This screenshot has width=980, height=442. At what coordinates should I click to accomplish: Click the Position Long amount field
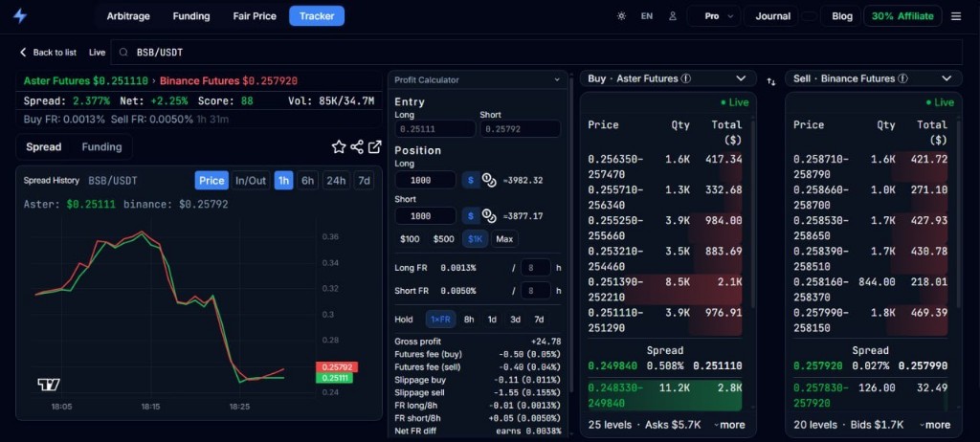426,181
